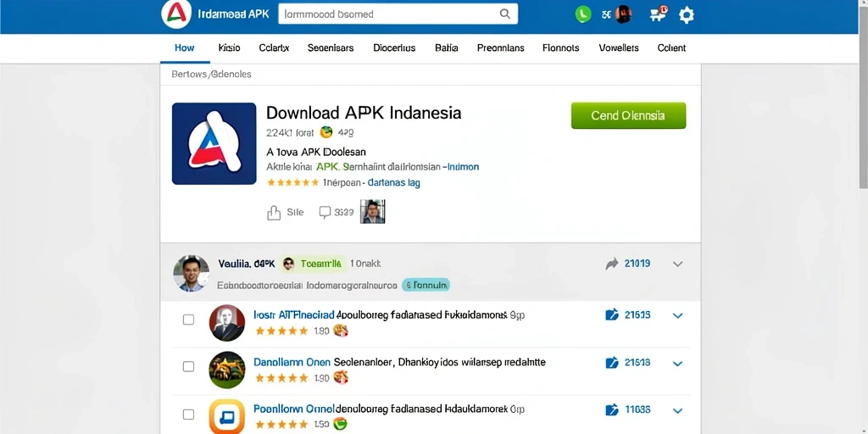Screen dimensions: 868x434
Task: Select the Vowellets tab
Action: coord(619,48)
